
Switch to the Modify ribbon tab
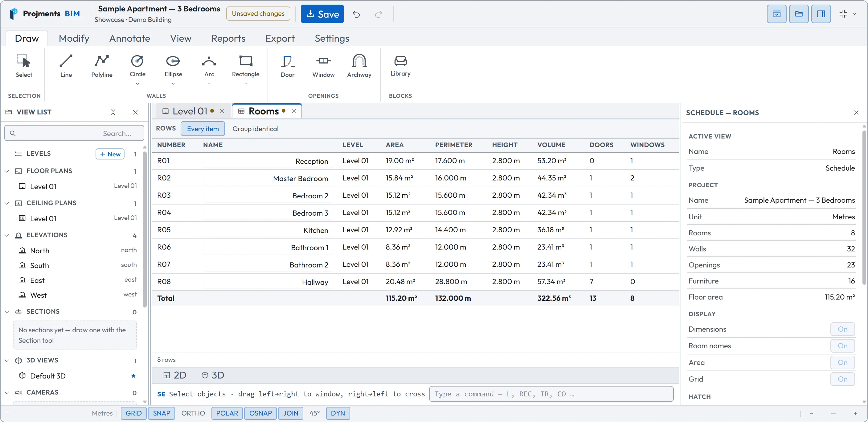click(x=74, y=38)
